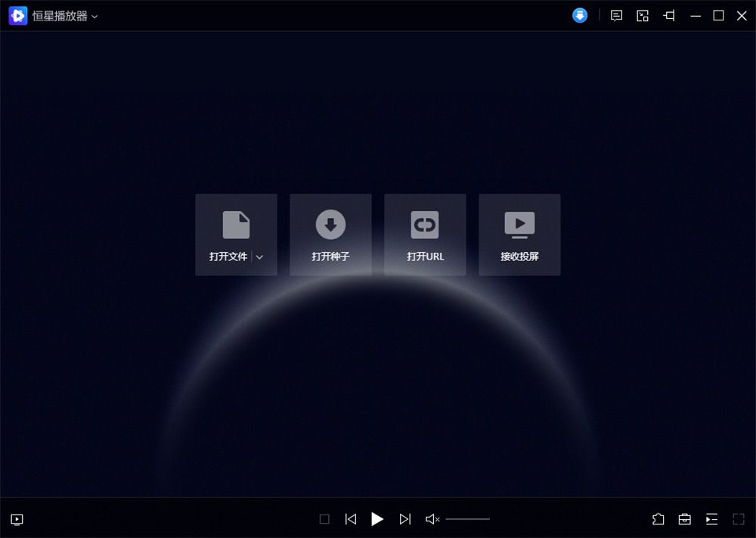This screenshot has width=756, height=538.
Task: Click the blue download manager icon
Action: click(580, 15)
